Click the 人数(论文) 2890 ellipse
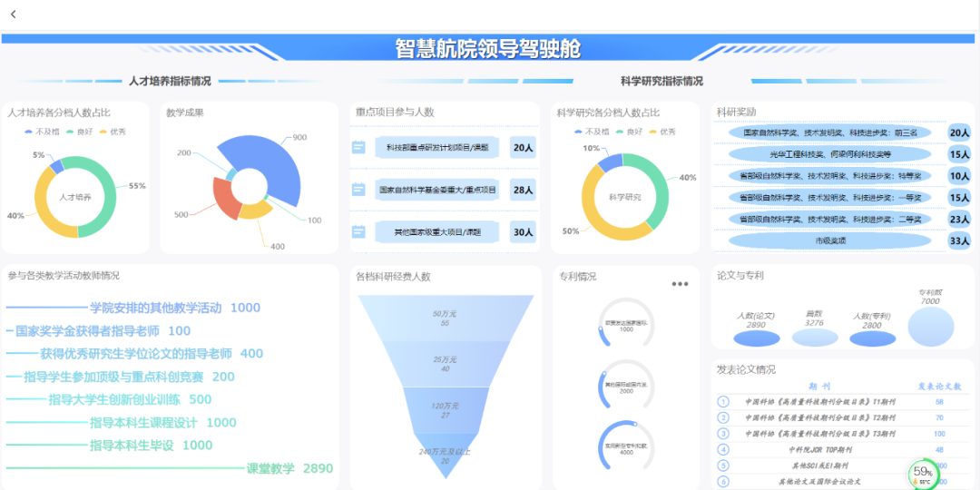The width and height of the screenshot is (980, 490). point(756,338)
